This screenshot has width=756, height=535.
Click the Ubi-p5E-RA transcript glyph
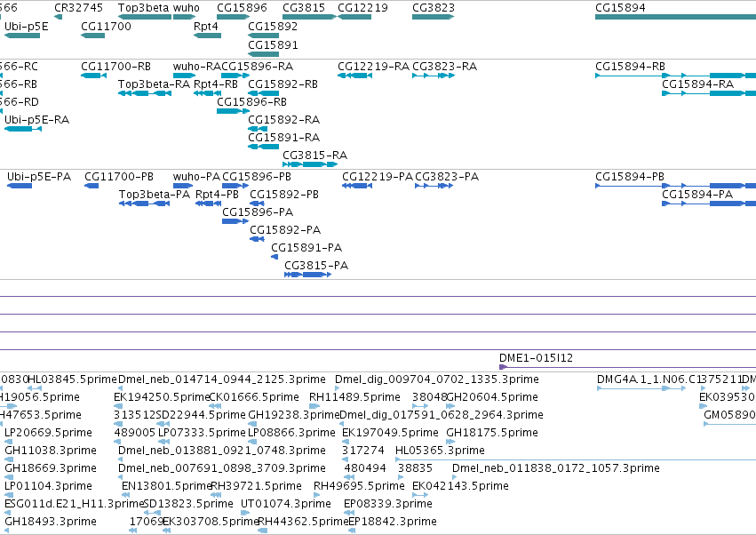coord(23,129)
